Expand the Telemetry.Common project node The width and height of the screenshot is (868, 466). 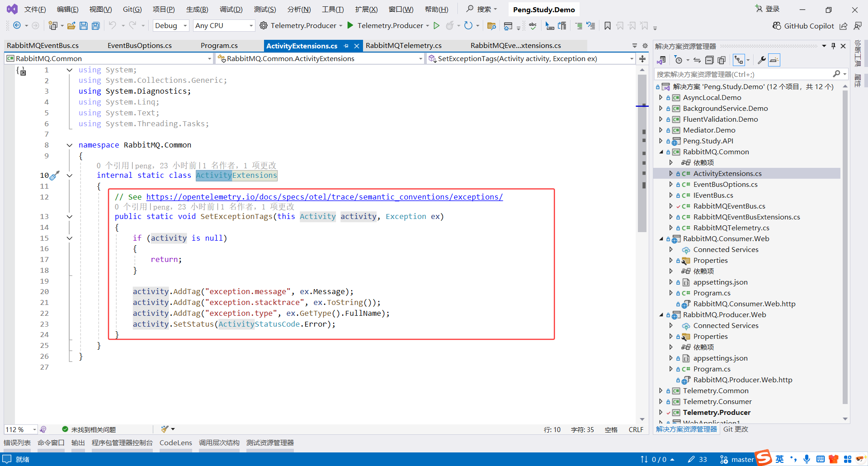click(661, 391)
